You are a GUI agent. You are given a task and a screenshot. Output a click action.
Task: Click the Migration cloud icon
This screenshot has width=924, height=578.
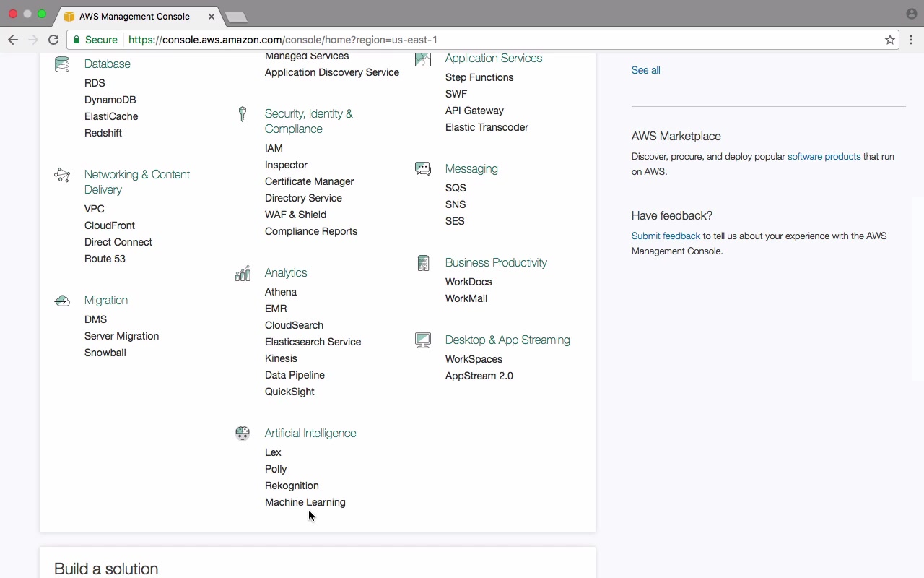(62, 301)
